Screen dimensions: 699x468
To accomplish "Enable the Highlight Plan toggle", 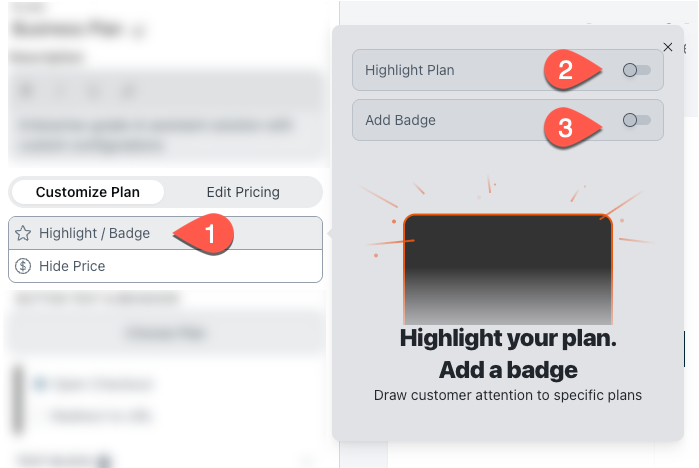I will pos(636,71).
